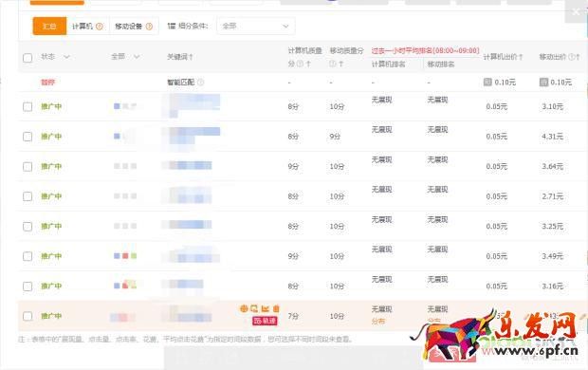
Task: Click mobile bid 2.71元
Action: [553, 196]
